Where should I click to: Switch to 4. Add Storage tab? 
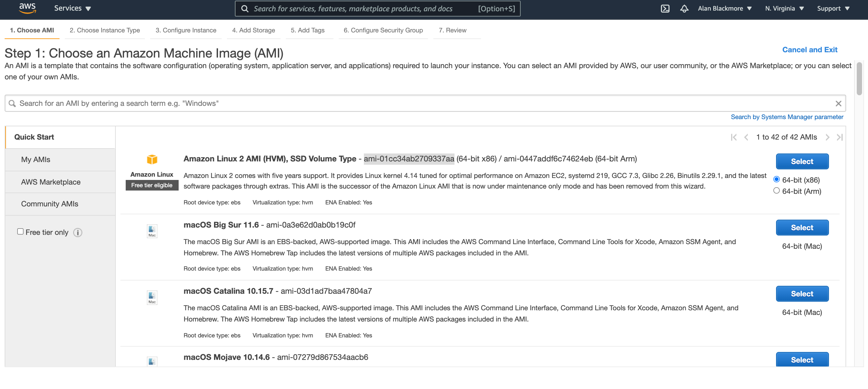(253, 30)
